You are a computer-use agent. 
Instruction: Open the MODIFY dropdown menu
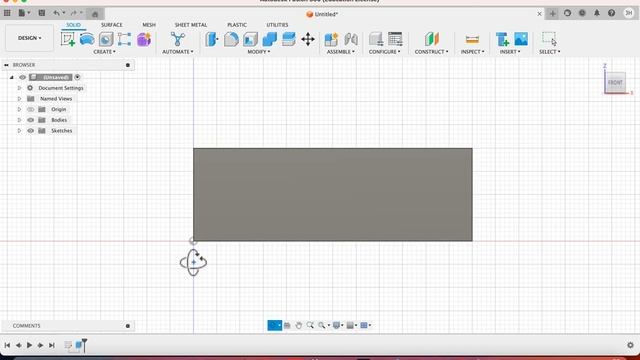258,52
